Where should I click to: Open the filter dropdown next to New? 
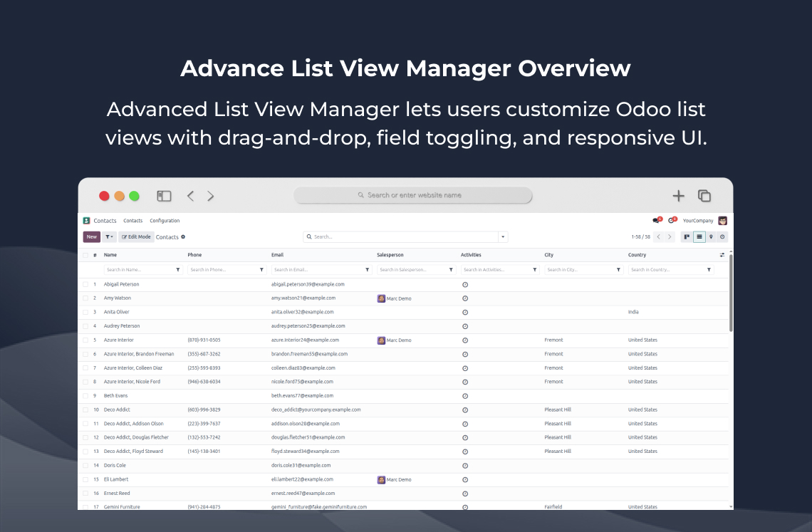click(x=109, y=236)
